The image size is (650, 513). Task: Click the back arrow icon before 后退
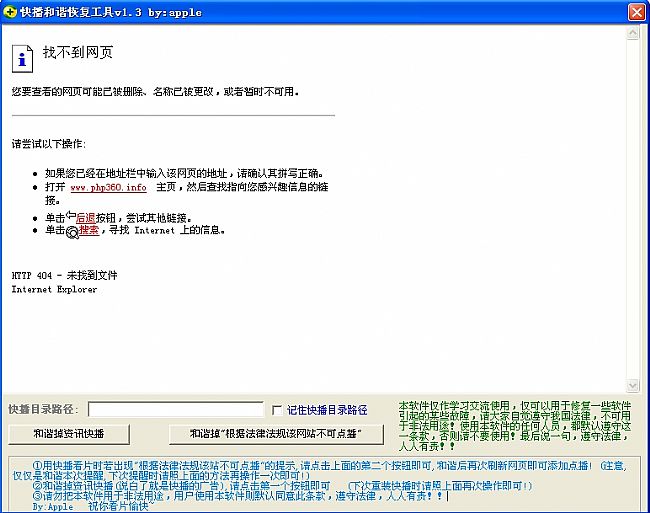click(71, 215)
